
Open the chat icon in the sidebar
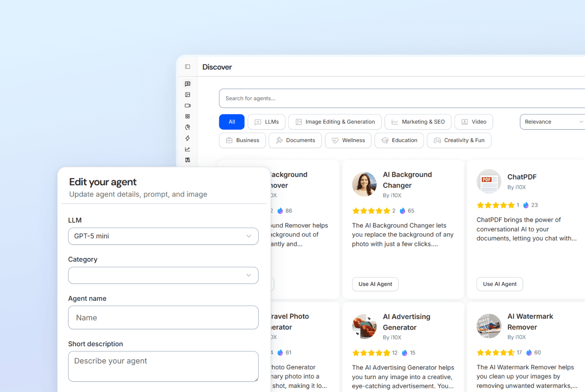[x=187, y=84]
